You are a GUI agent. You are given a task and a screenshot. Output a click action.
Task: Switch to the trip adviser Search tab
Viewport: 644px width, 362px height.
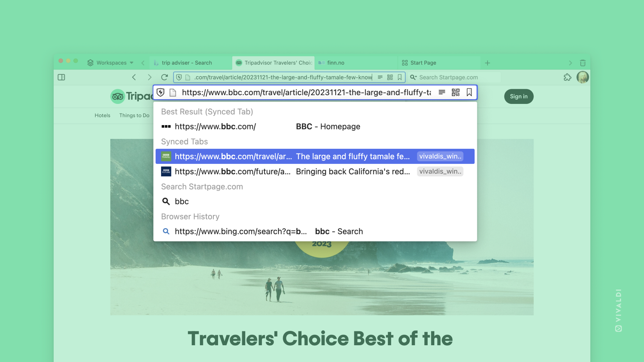[186, 62]
